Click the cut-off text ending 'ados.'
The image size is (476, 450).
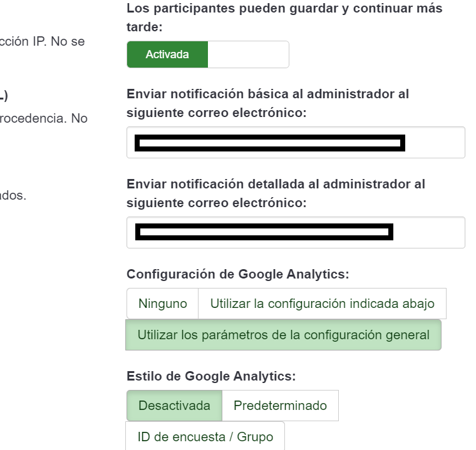tap(13, 196)
